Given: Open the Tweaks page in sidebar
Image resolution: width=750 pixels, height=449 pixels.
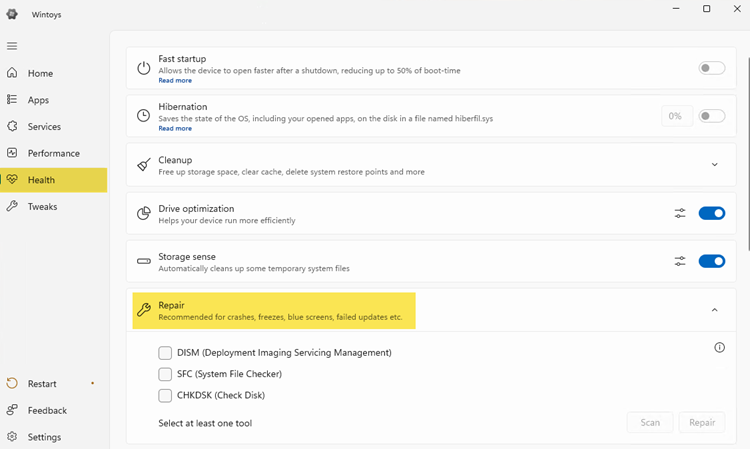Looking at the screenshot, I should click(42, 206).
